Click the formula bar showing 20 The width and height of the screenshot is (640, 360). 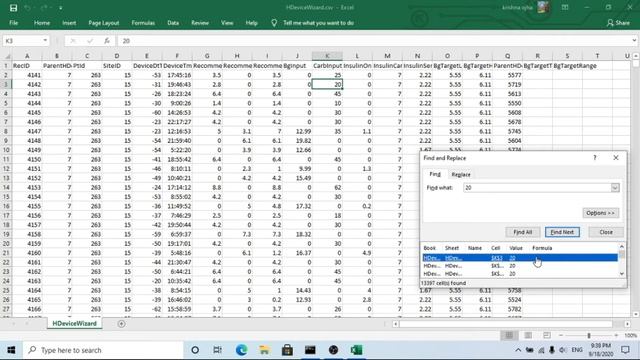tap(373, 41)
